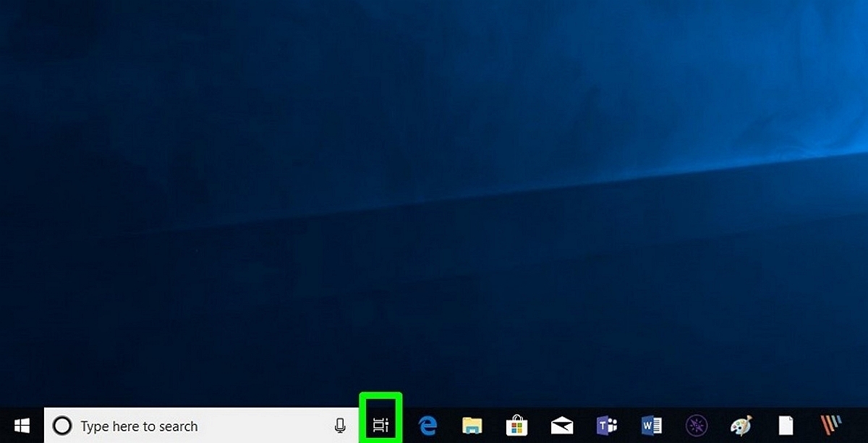The width and height of the screenshot is (868, 443).
Task: Click the purple compass app icon
Action: click(x=696, y=426)
